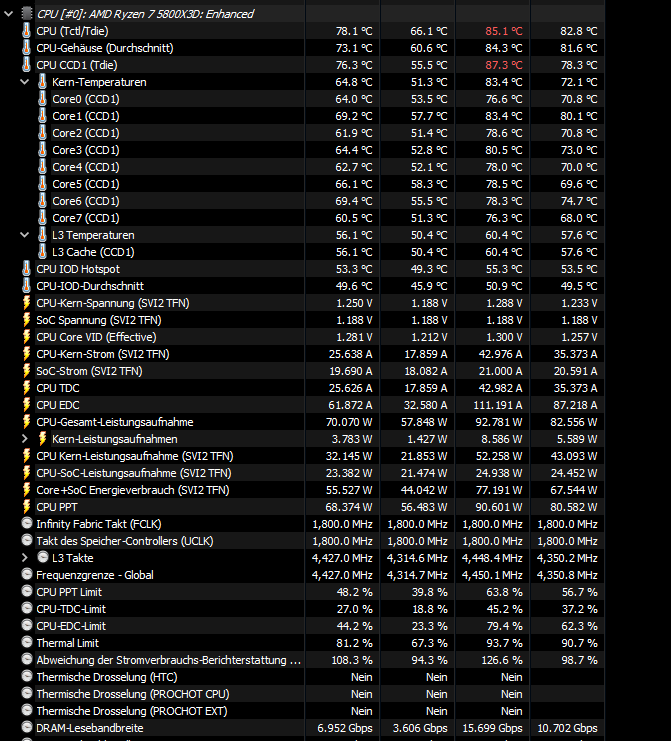
Task: Click thermometer icon beside L3 Cache (CCD1)
Action: [x=43, y=252]
